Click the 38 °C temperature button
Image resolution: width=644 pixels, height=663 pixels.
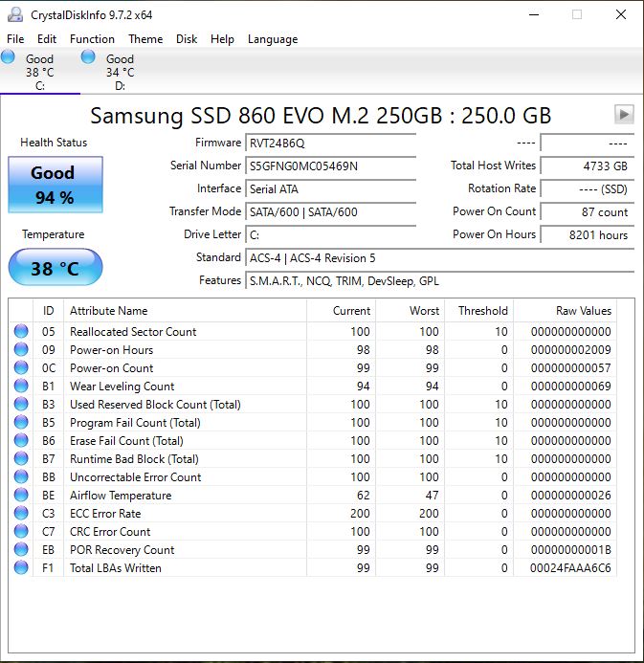coord(56,267)
